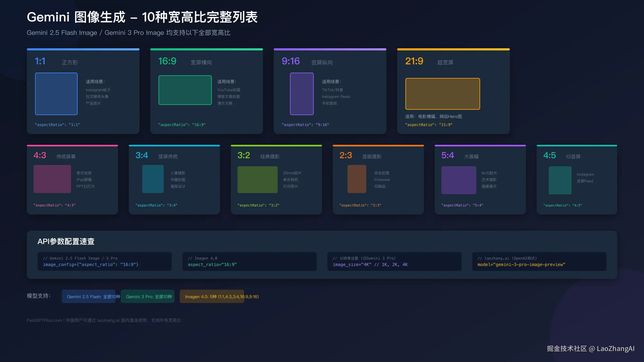Select the 4:5 IG竖屏 teal preview

(x=560, y=180)
